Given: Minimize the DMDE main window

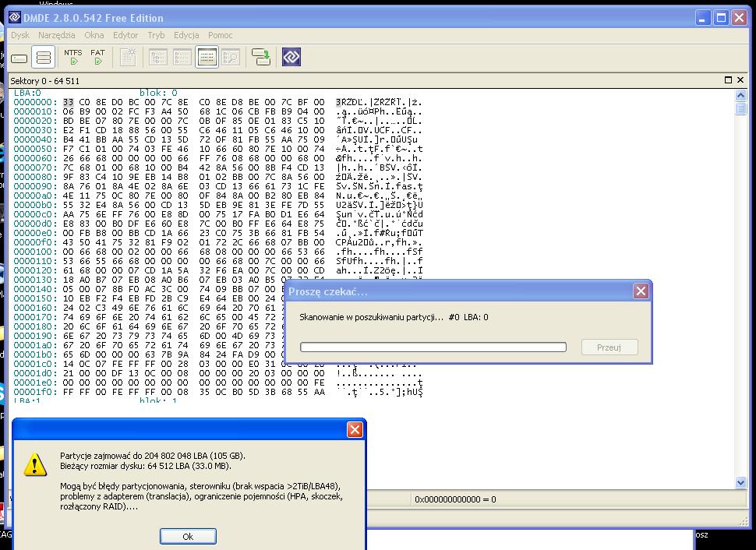Looking at the screenshot, I should 702,19.
